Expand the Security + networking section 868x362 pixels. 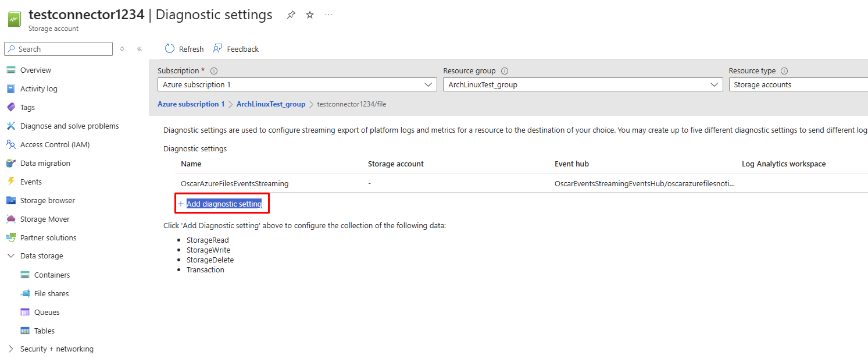tap(10, 349)
